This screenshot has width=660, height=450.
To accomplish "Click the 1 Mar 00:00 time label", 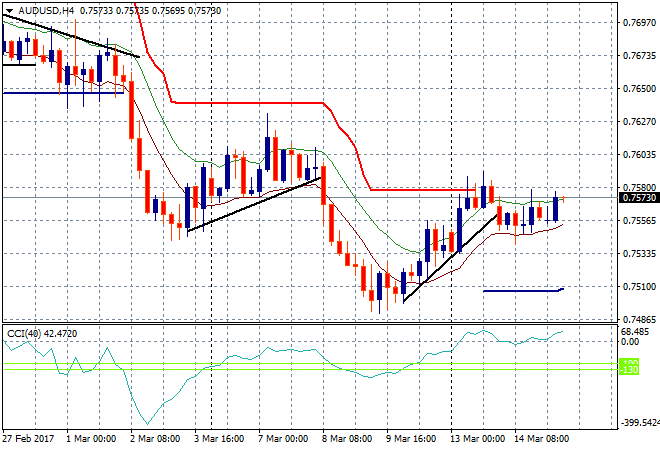I will [91, 439].
